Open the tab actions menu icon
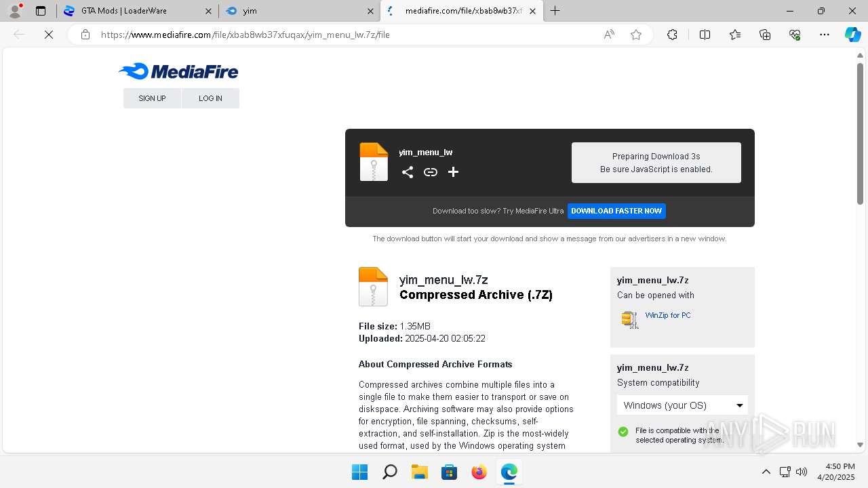The image size is (868, 488). click(41, 11)
